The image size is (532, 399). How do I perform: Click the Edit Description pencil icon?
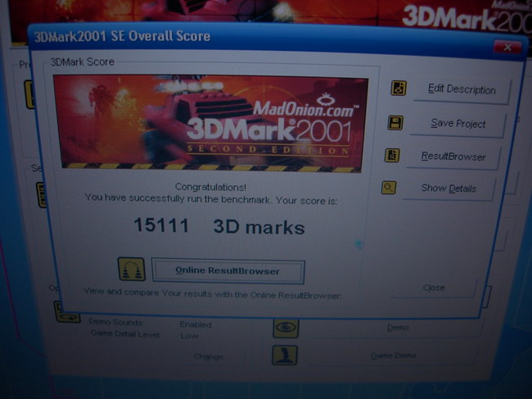click(399, 88)
